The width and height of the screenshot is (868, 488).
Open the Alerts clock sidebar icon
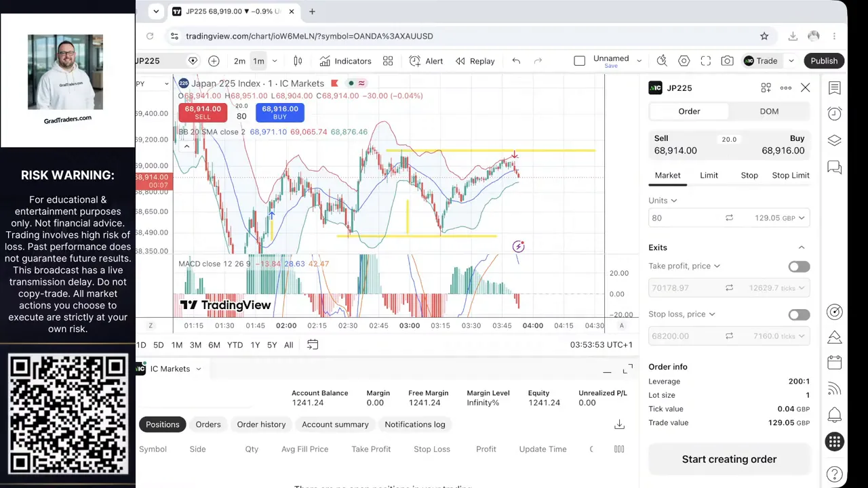click(835, 114)
